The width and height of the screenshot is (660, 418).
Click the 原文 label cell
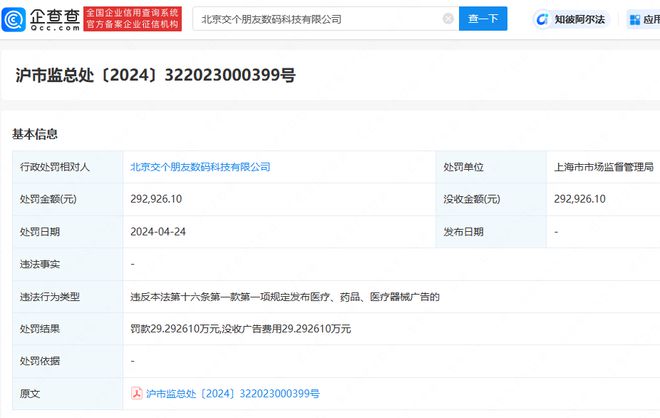tap(68, 393)
